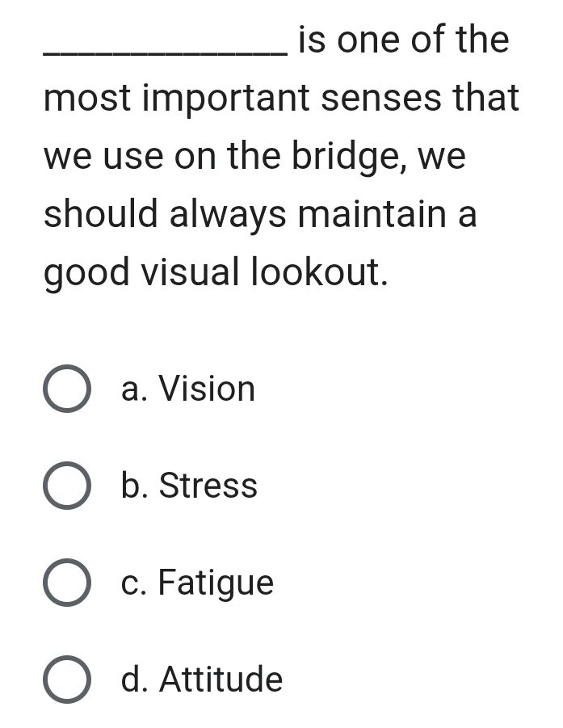
Task: Click the answer label text 'c. Fatigue'
Action: (x=197, y=582)
